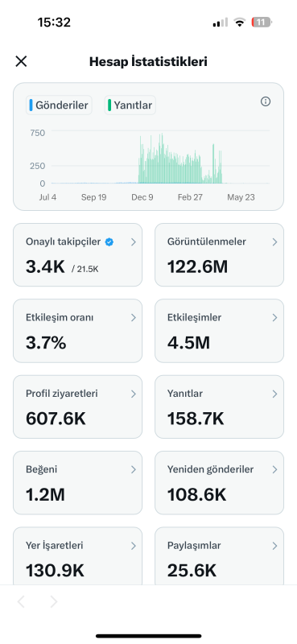The height and width of the screenshot is (644, 297).
Task: Tap the blue verified badge icon
Action: (x=109, y=242)
